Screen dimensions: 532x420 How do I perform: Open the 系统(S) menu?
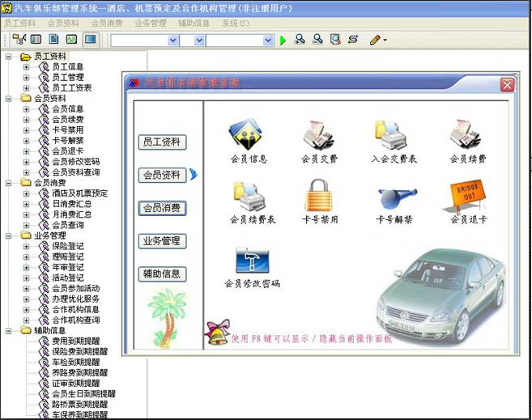pyautogui.click(x=235, y=23)
